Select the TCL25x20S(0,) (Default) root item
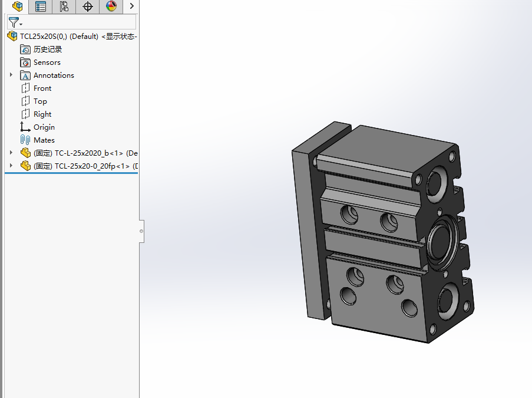532x398 pixels. coord(78,37)
